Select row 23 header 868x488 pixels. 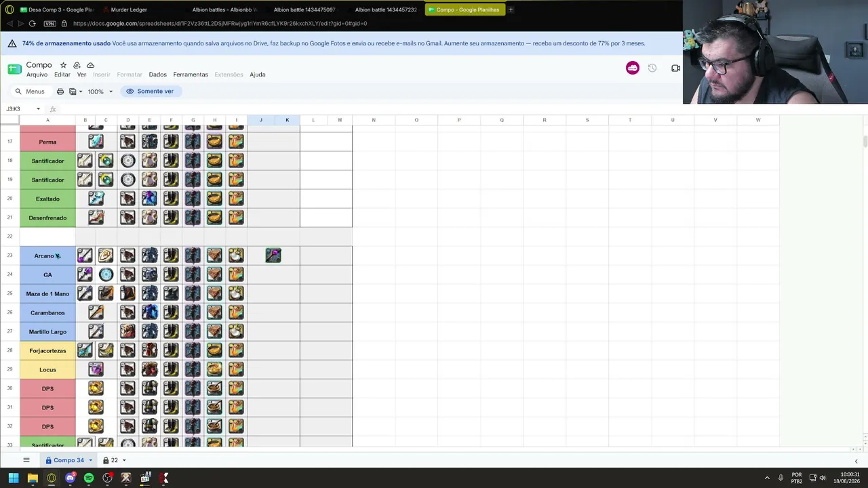9,256
